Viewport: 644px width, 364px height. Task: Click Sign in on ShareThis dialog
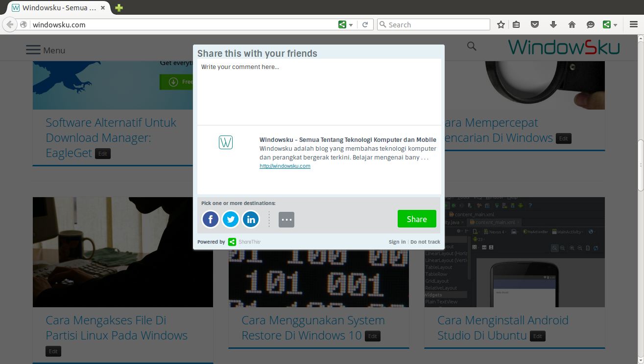click(397, 242)
